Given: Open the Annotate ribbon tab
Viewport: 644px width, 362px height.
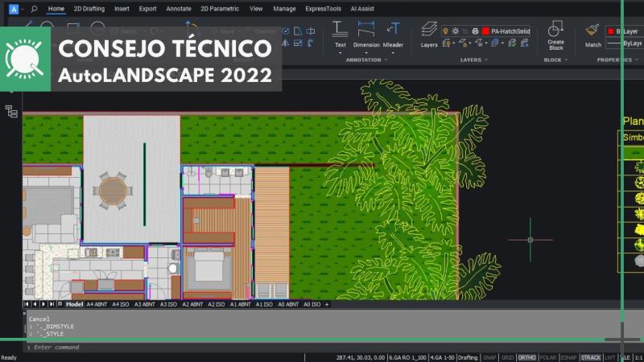Looking at the screenshot, I should coord(179,9).
